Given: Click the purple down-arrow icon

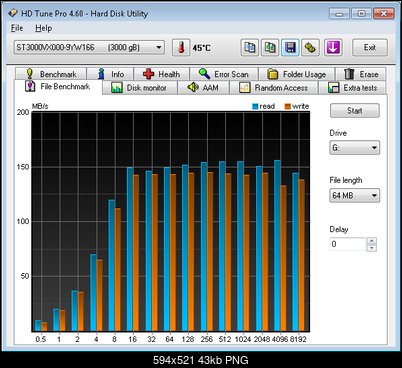Looking at the screenshot, I should [x=333, y=47].
